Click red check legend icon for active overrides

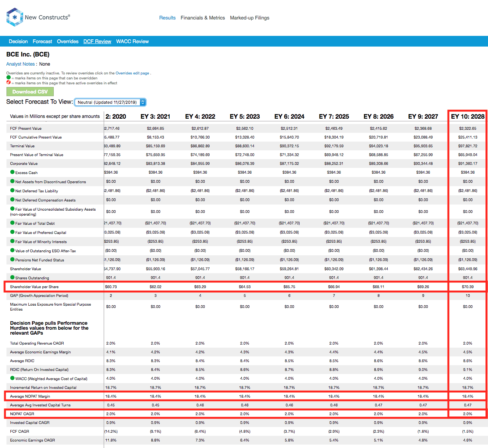(8, 82)
